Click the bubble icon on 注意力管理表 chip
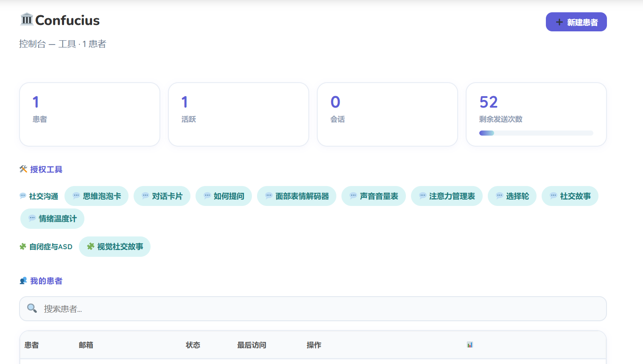643x364 pixels. (423, 196)
